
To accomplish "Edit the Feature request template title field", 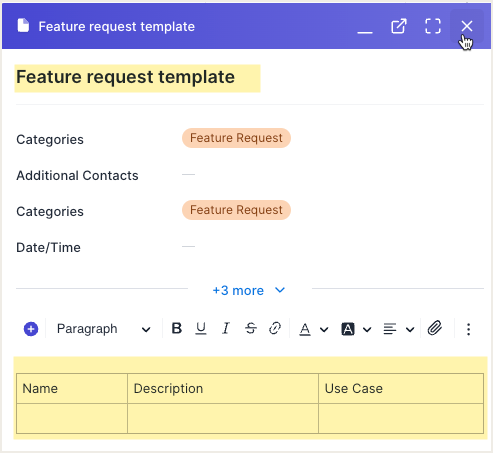I will pos(137,78).
